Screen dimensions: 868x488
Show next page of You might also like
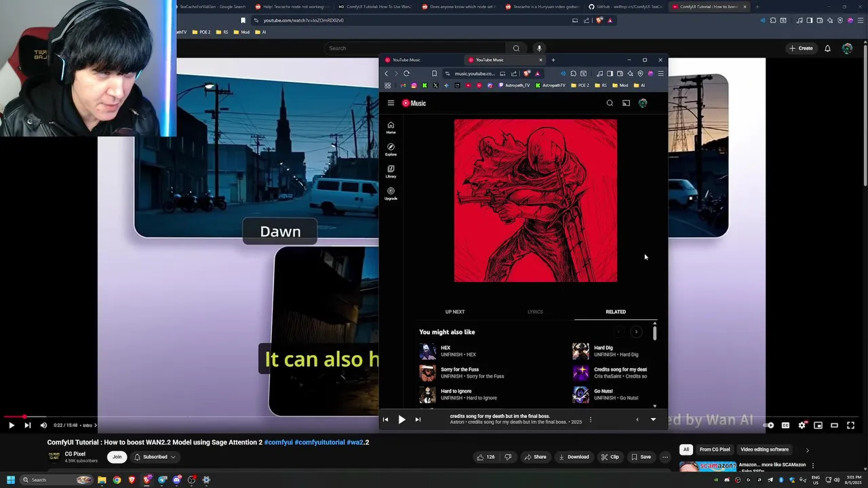pos(636,331)
